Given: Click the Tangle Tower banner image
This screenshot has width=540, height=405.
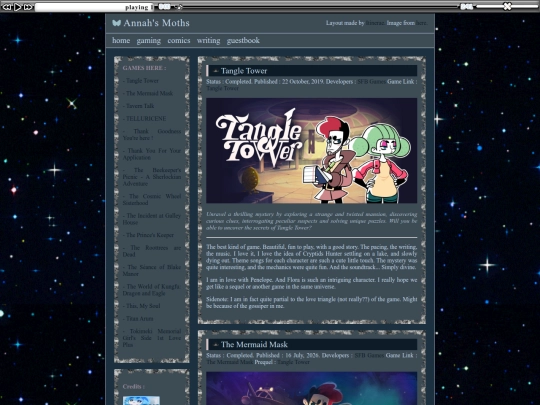Looking at the screenshot, I should (x=311, y=150).
